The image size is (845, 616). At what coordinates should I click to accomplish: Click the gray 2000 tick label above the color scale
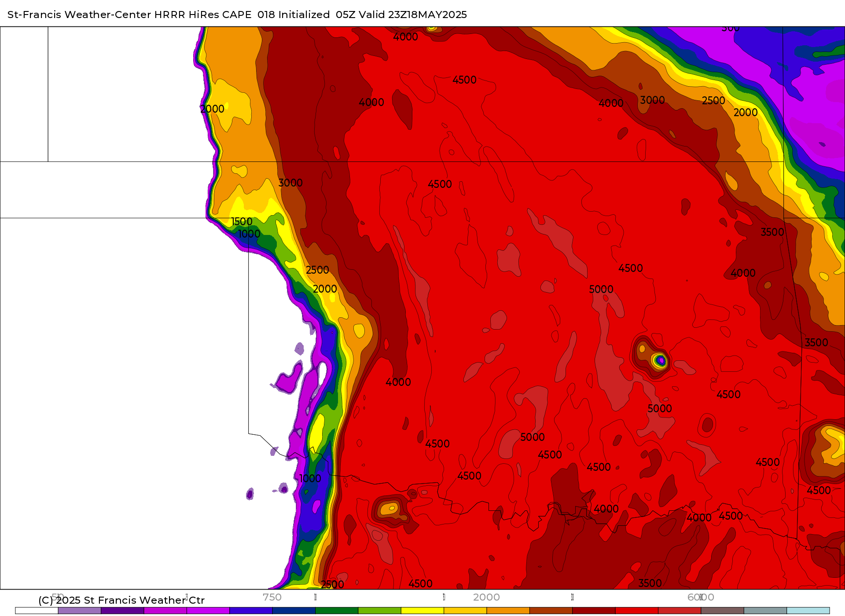(x=486, y=597)
